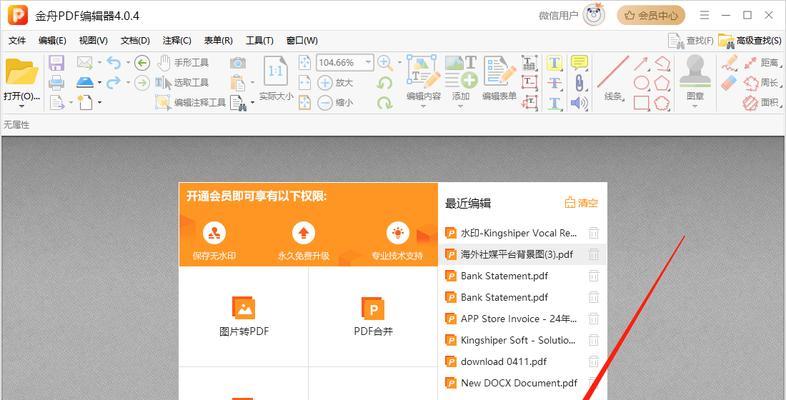Click the perimeter (周长) measure tool
The image size is (786, 400).
(x=763, y=83)
